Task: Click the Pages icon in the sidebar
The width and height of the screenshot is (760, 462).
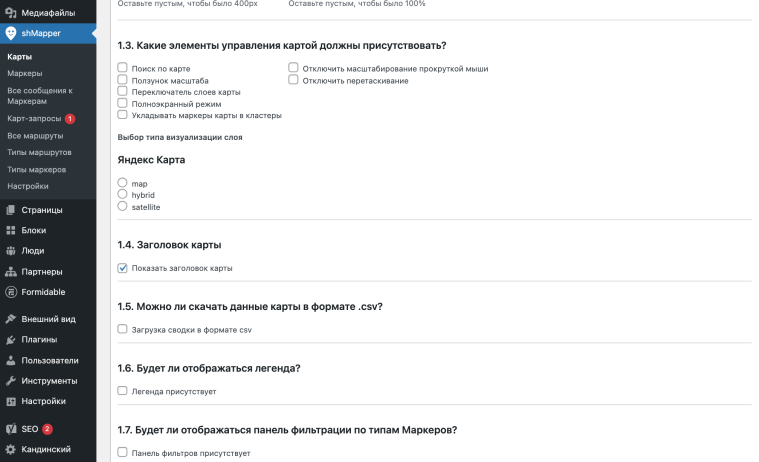Action: pos(10,210)
